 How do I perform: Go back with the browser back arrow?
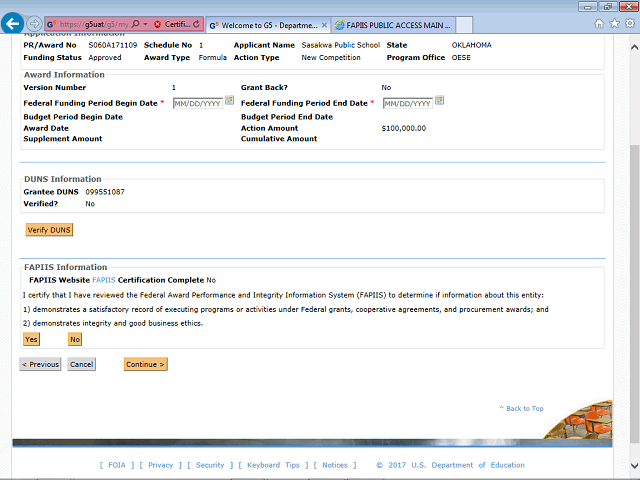[x=12, y=24]
